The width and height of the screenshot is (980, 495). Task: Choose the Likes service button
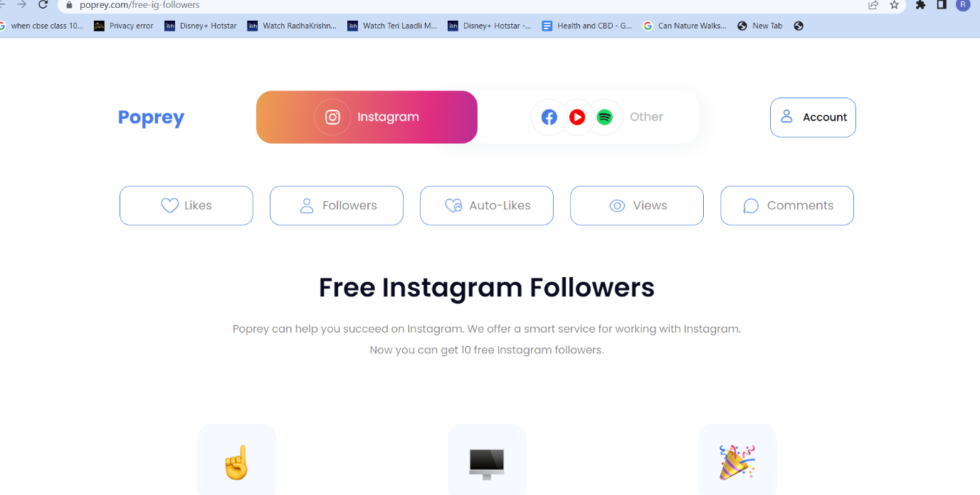186,205
